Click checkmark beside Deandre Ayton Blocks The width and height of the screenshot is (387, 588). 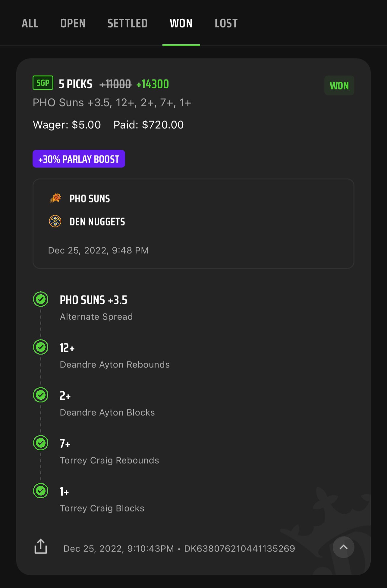(41, 395)
